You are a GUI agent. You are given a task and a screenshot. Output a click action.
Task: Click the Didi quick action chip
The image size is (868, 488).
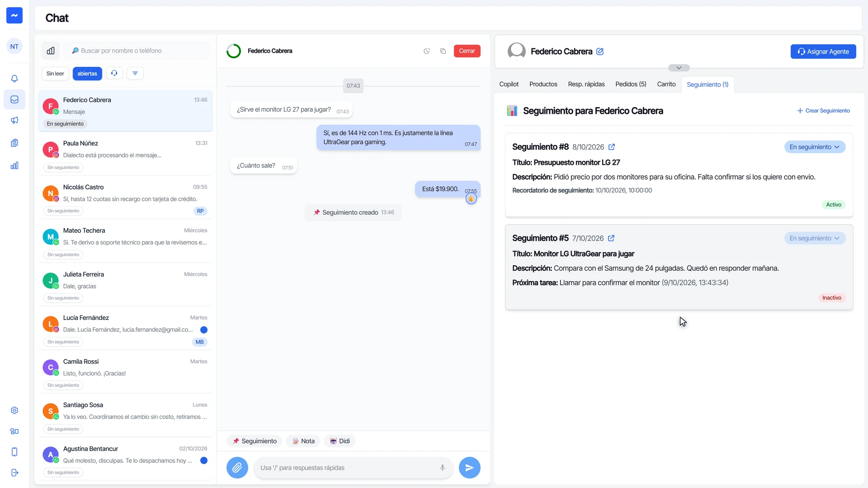340,441
